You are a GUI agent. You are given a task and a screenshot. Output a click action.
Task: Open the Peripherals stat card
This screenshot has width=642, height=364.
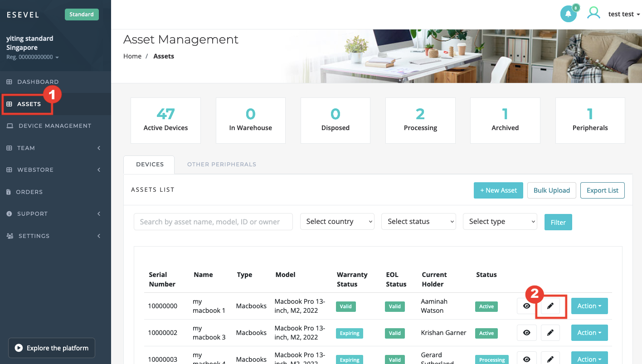(x=590, y=121)
